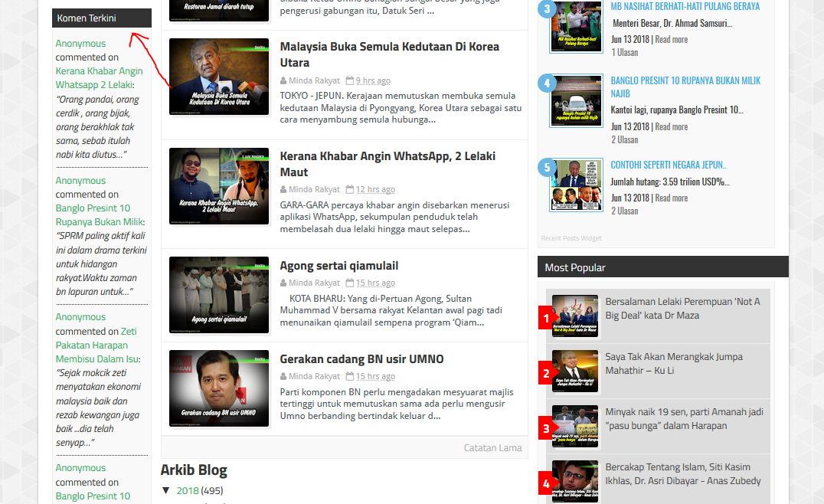Click the Gerakan cadang BN usir UMNO thumbnail
The image size is (824, 504).
click(219, 388)
